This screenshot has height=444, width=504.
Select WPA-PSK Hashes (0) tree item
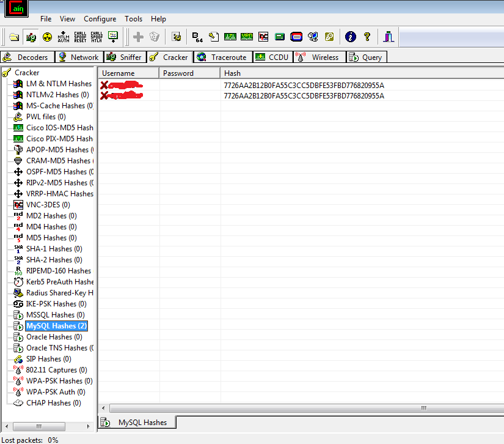pyautogui.click(x=59, y=381)
